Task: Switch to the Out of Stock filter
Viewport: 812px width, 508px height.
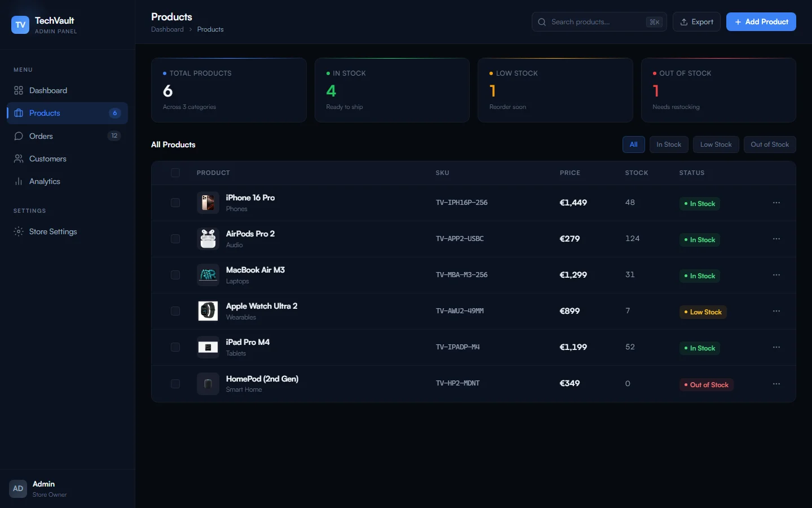Action: point(769,144)
